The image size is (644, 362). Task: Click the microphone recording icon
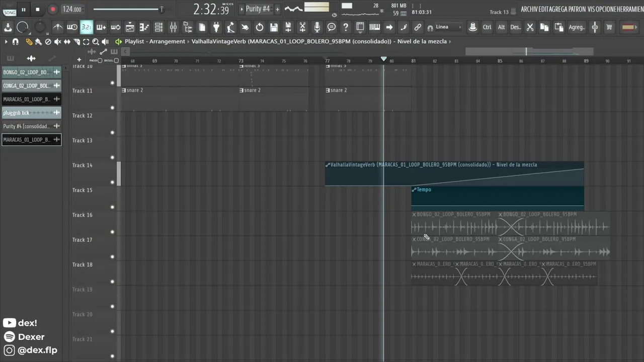pos(317,27)
